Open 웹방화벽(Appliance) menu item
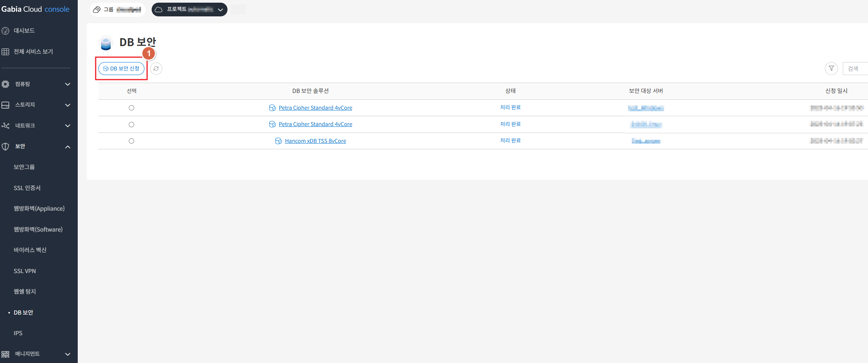The width and height of the screenshot is (868, 363). [39, 208]
